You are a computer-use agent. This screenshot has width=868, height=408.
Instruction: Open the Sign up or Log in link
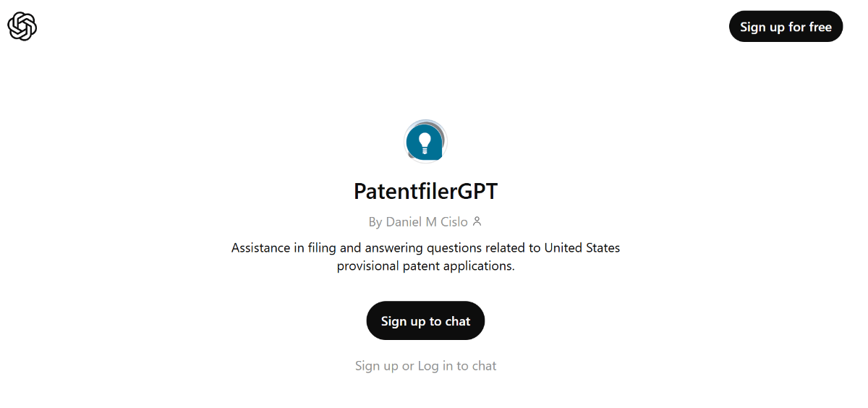pos(425,366)
